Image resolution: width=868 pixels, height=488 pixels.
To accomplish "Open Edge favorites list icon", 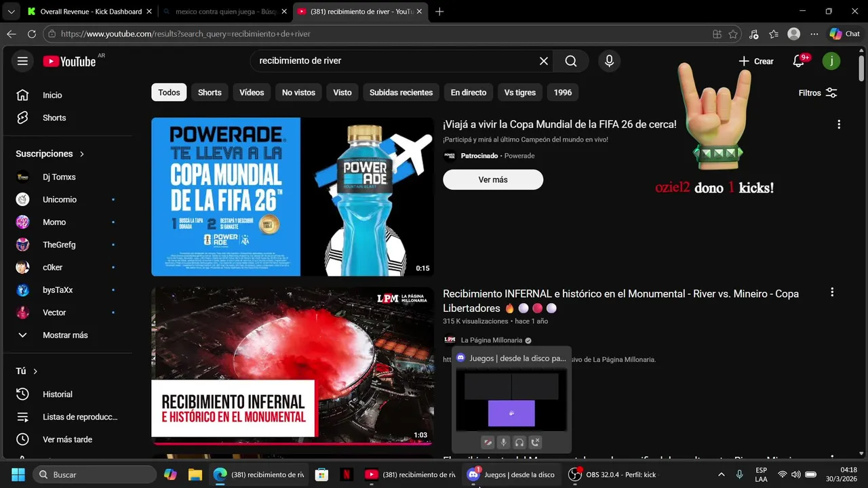I will [774, 34].
